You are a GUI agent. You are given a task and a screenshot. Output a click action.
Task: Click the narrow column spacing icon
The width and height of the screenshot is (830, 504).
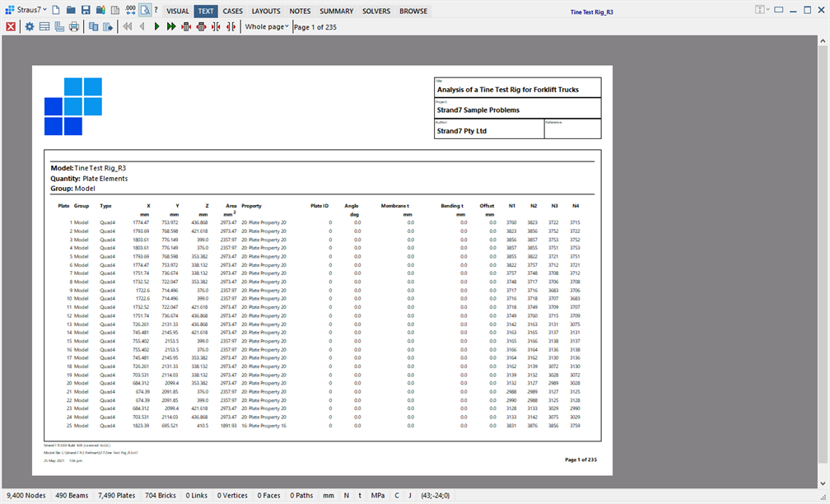(x=216, y=26)
